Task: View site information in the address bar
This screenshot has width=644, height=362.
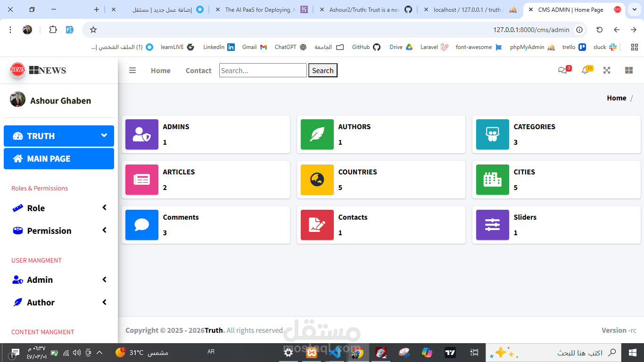Action: point(579,30)
